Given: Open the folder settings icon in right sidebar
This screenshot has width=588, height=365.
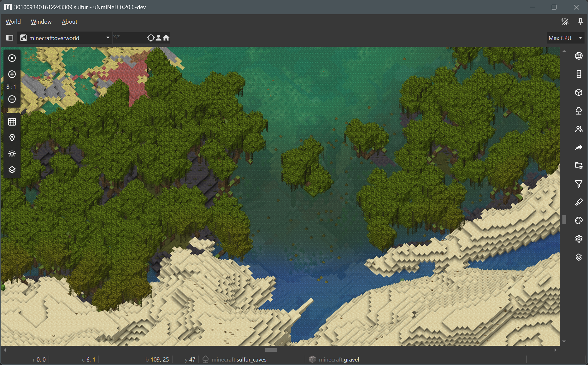Looking at the screenshot, I should [x=579, y=166].
